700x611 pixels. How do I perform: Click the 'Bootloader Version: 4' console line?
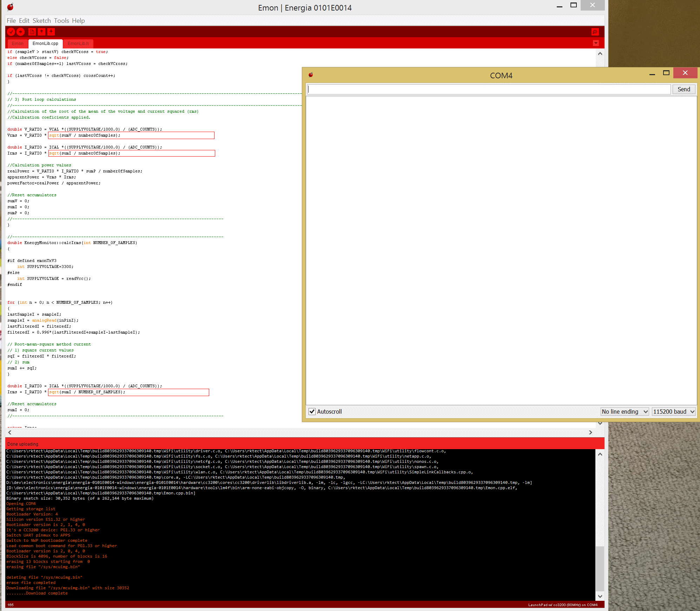tap(32, 514)
